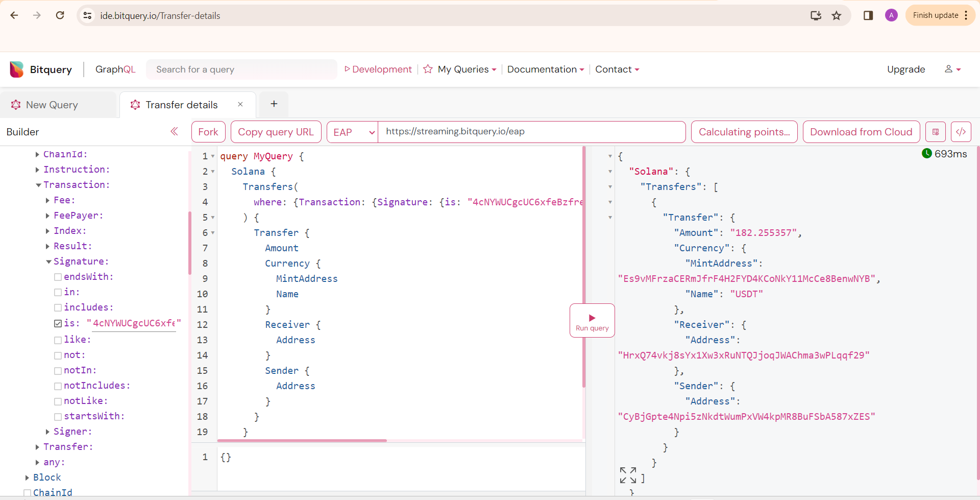Click the Bitquery logo
This screenshot has height=500, width=980.
point(41,69)
